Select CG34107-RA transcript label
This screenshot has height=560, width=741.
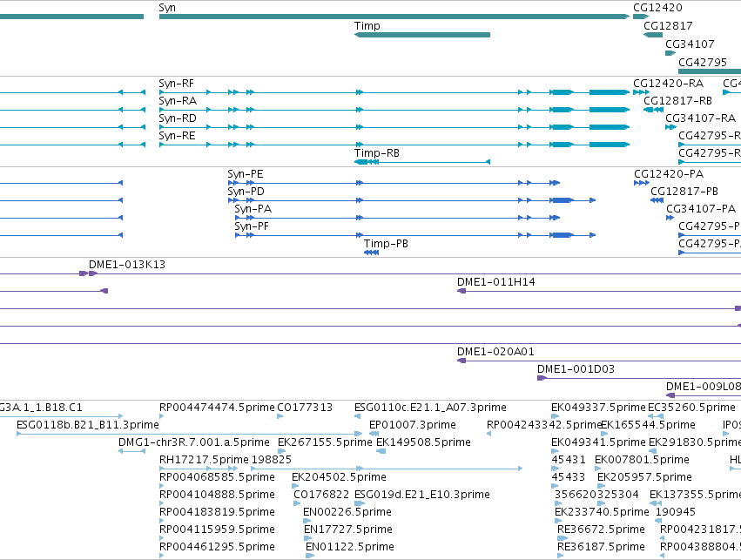pyautogui.click(x=700, y=118)
